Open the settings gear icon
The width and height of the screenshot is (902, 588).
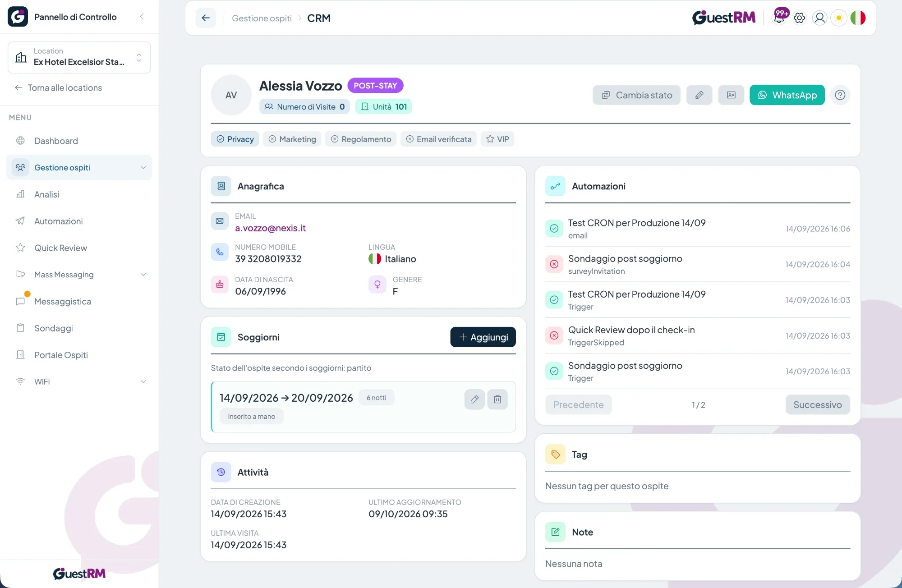(799, 18)
